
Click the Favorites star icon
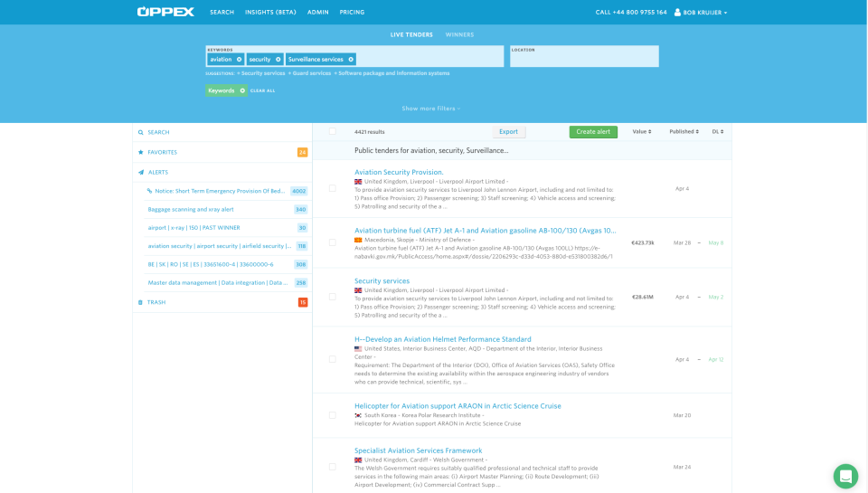coord(141,152)
